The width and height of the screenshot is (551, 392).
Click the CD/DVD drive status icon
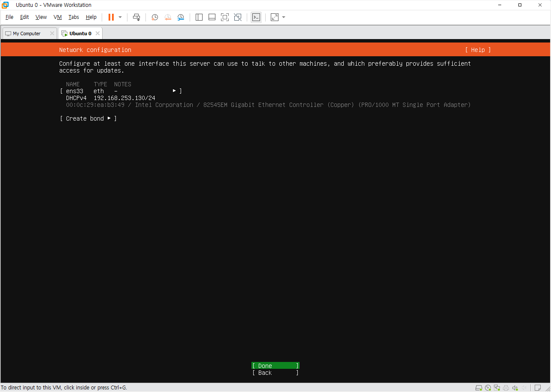click(488, 388)
